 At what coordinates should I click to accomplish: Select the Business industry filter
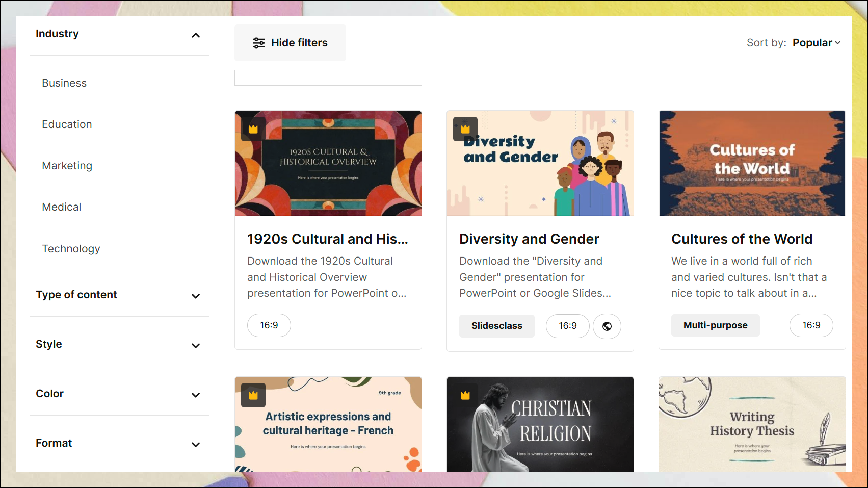point(64,83)
